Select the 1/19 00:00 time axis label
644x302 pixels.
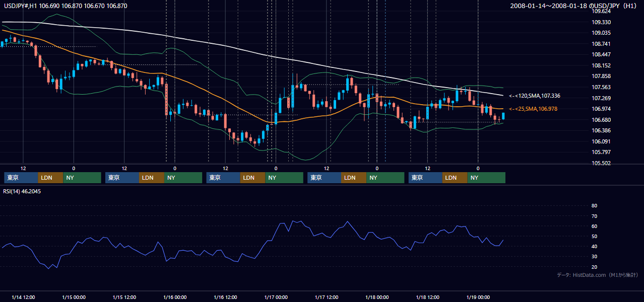tap(478, 297)
